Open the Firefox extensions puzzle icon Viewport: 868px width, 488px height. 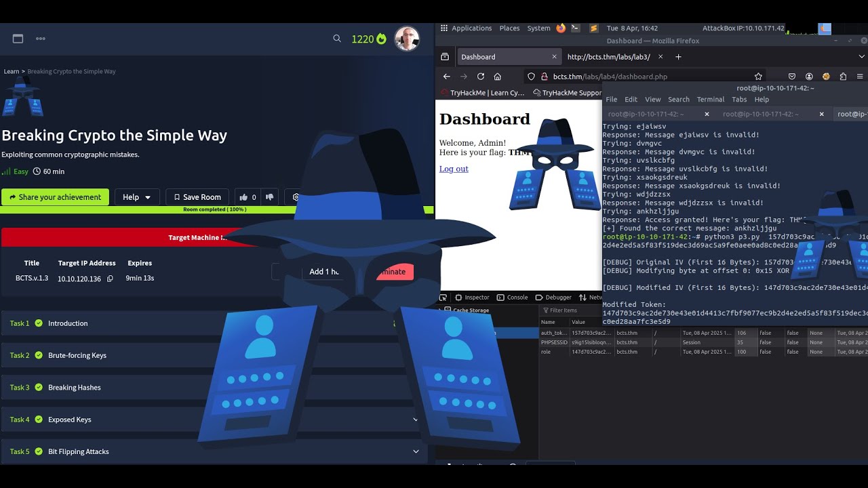(843, 77)
